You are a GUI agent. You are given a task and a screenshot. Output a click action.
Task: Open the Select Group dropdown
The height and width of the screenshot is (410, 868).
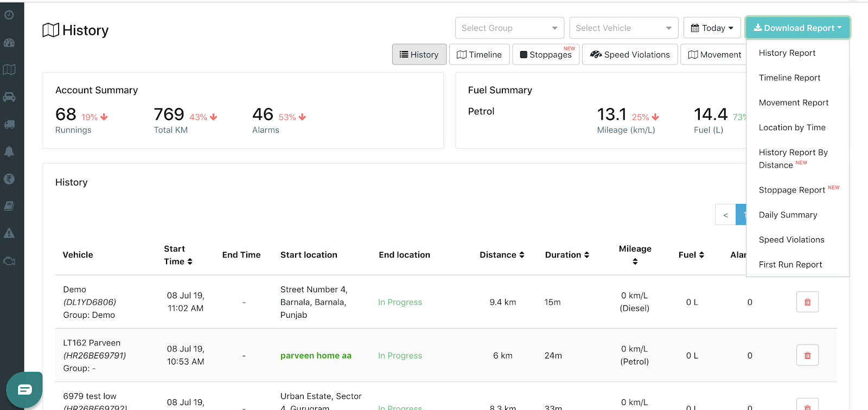tap(509, 28)
